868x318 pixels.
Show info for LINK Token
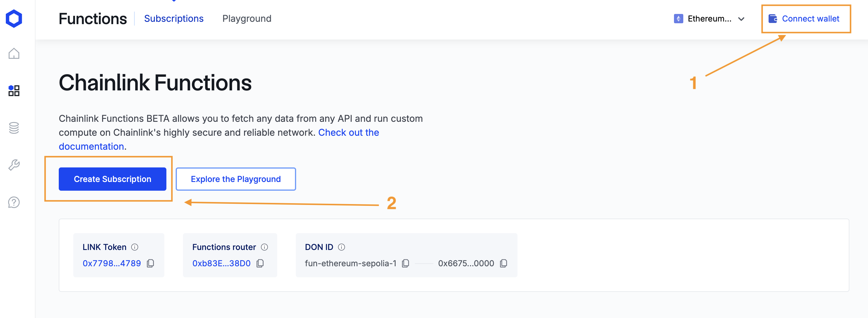[x=135, y=247]
